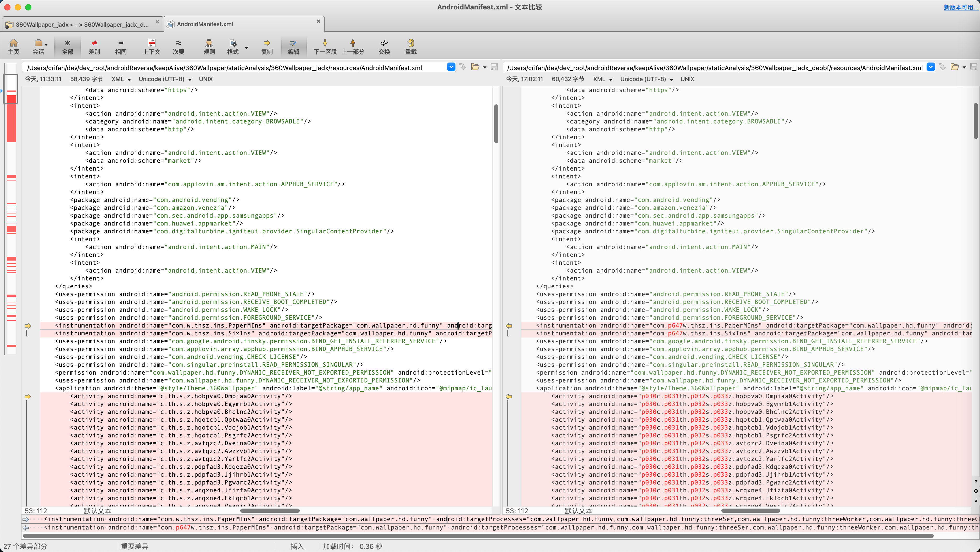Click the right pane vertical scrollbar thumb
This screenshot has width=980, height=552.
(x=976, y=121)
